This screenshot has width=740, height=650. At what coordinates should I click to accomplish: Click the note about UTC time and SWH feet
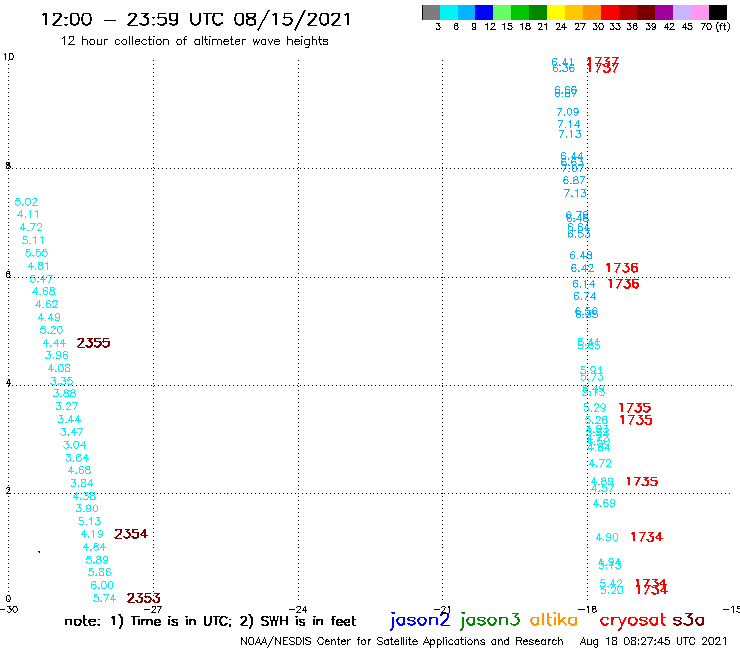pyautogui.click(x=210, y=621)
